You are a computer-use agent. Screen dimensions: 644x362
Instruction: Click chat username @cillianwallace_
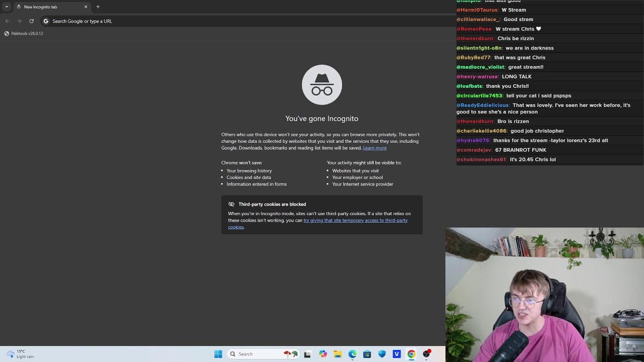point(478,20)
